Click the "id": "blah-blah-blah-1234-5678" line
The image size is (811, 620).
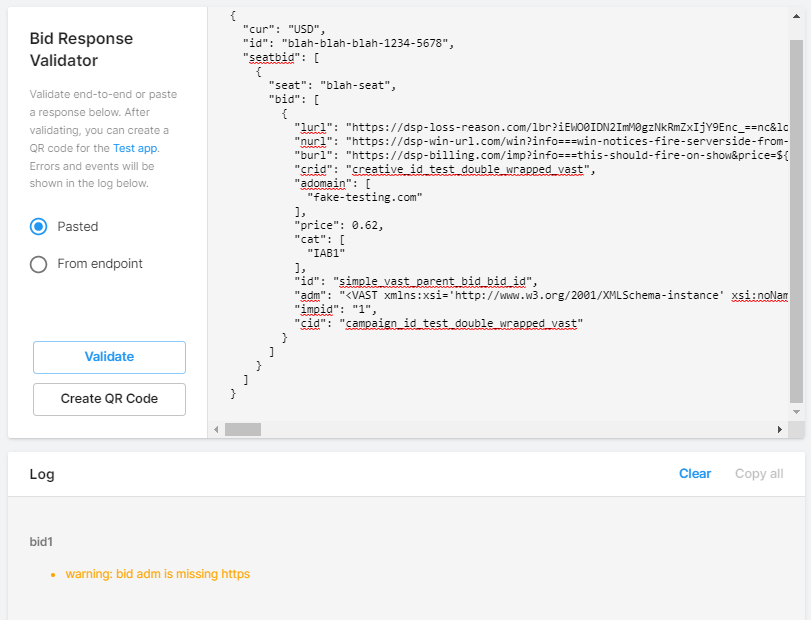pos(348,43)
